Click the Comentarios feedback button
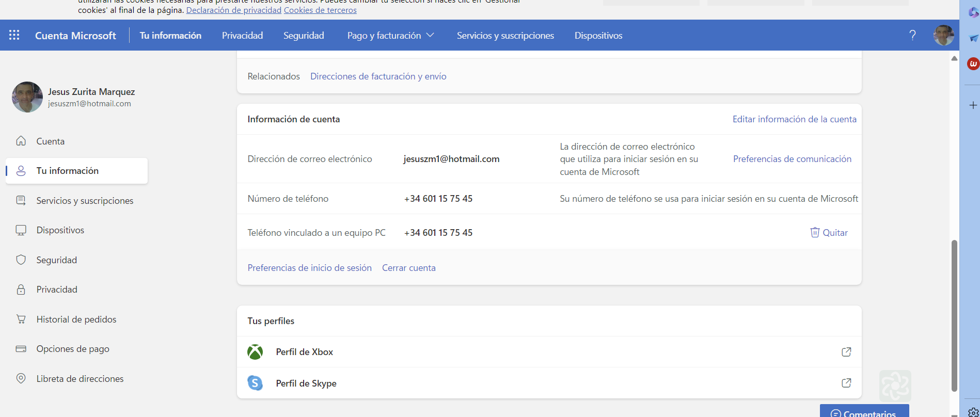 [864, 411]
